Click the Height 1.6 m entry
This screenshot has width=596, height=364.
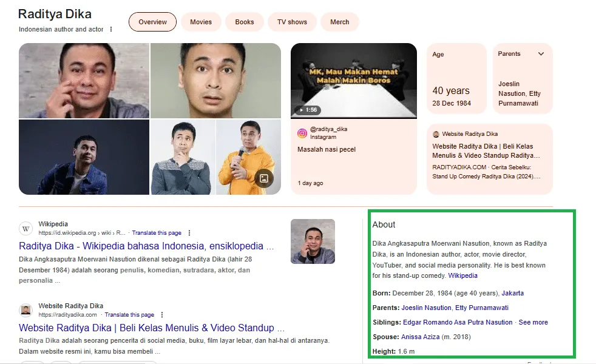pos(393,351)
